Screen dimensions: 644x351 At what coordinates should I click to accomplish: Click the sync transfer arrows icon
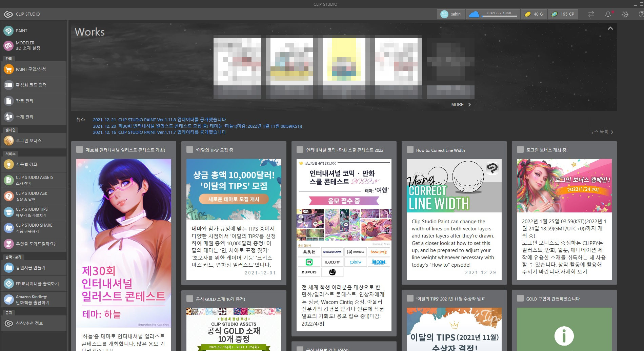tap(591, 14)
